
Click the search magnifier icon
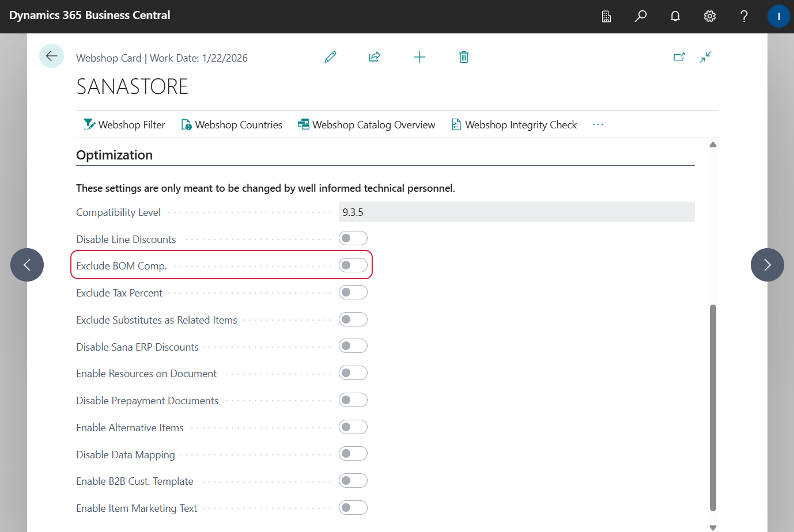[x=641, y=16]
